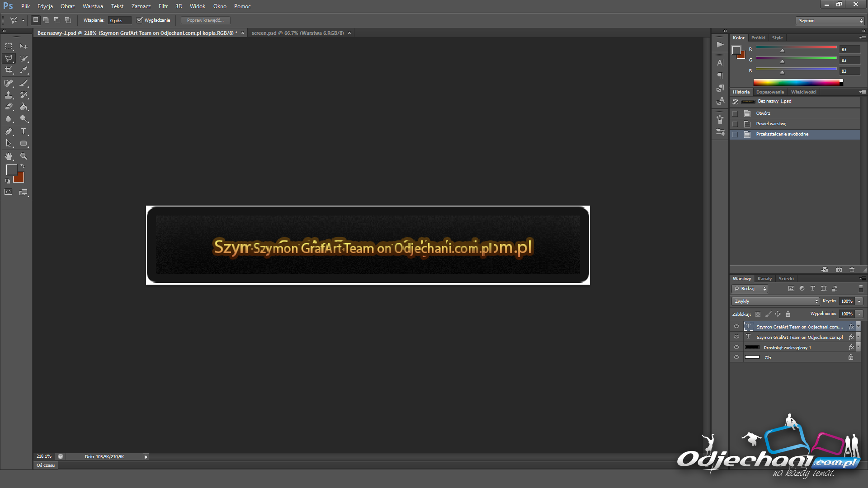Set history brush source at Powiel warstwę

735,124
